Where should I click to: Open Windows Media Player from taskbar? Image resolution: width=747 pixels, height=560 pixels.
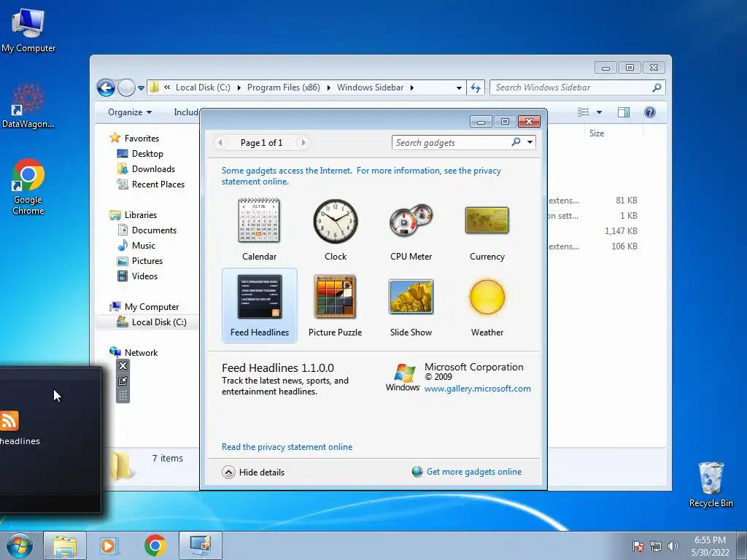(109, 545)
